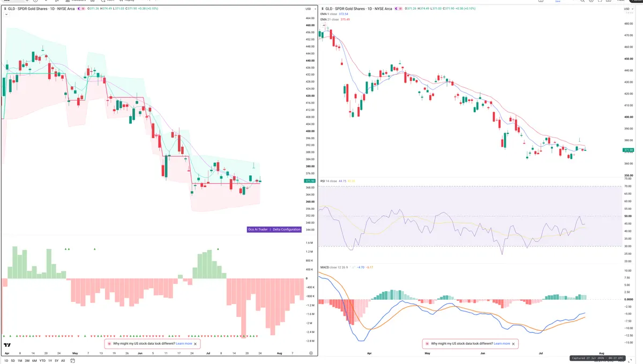The width and height of the screenshot is (643, 364).
Task: Select the MACD close 12 26 9 legend
Action: 335,267
